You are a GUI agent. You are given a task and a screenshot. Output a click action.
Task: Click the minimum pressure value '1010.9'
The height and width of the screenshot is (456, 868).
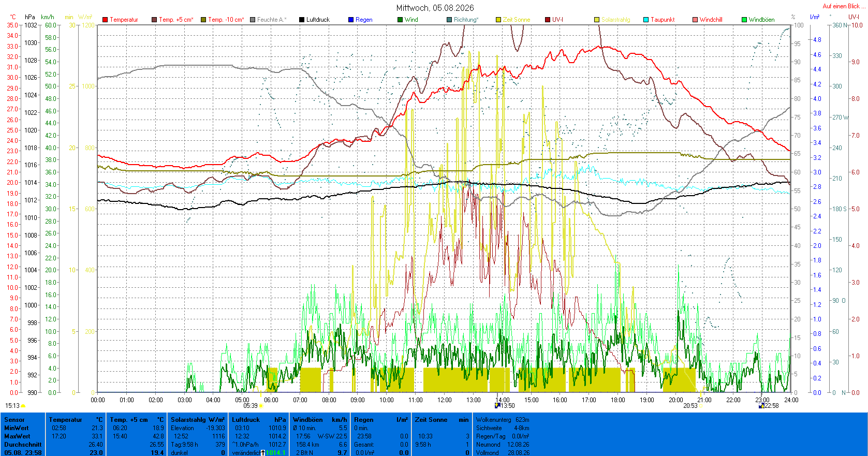pos(277,428)
